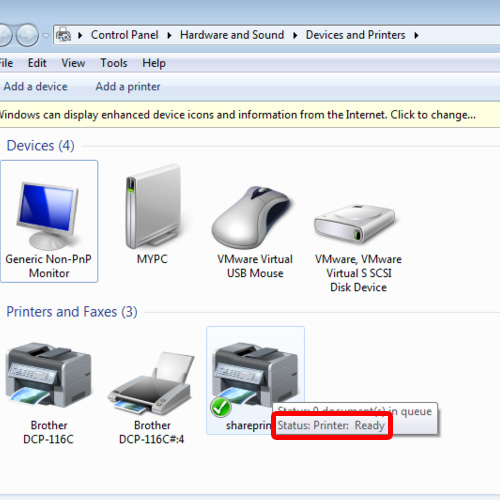Open the Tools menu
Screen dimensions: 500x500
[114, 63]
